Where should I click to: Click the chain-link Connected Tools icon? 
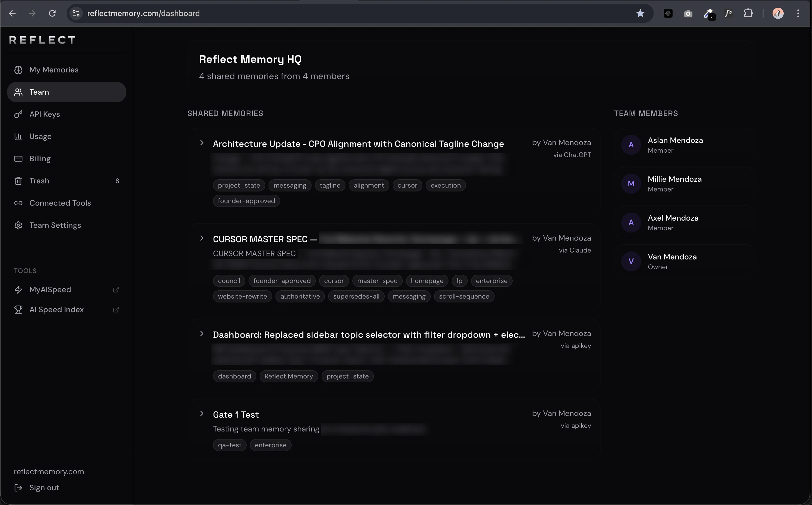click(18, 203)
